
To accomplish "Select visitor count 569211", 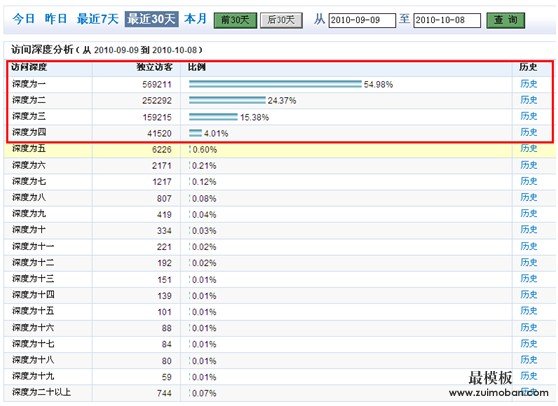I will click(x=157, y=84).
